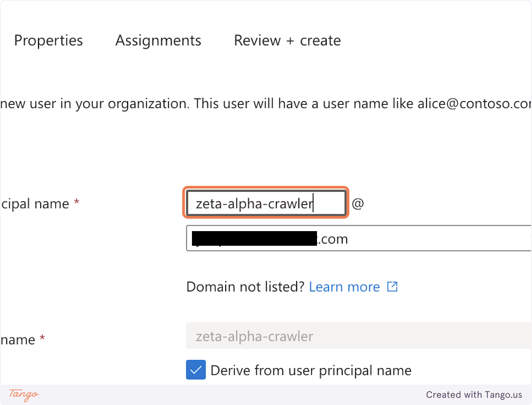Click the "Created with Tango.us" text
This screenshot has height=405, width=532.
click(474, 395)
